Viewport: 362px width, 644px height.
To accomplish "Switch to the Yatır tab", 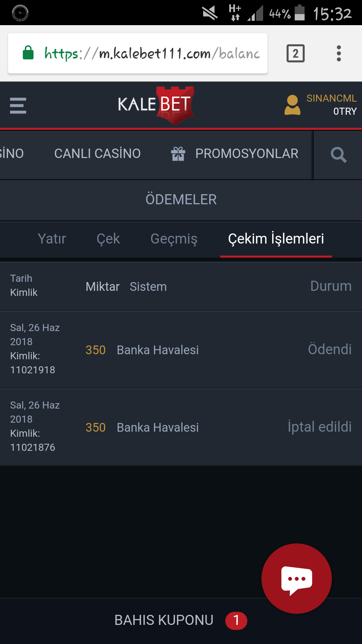I will (x=52, y=239).
